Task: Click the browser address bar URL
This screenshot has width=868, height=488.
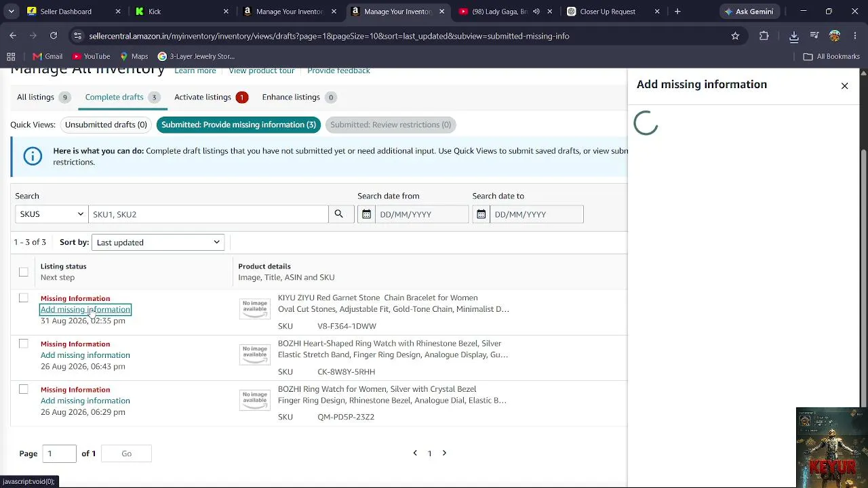Action: click(329, 36)
